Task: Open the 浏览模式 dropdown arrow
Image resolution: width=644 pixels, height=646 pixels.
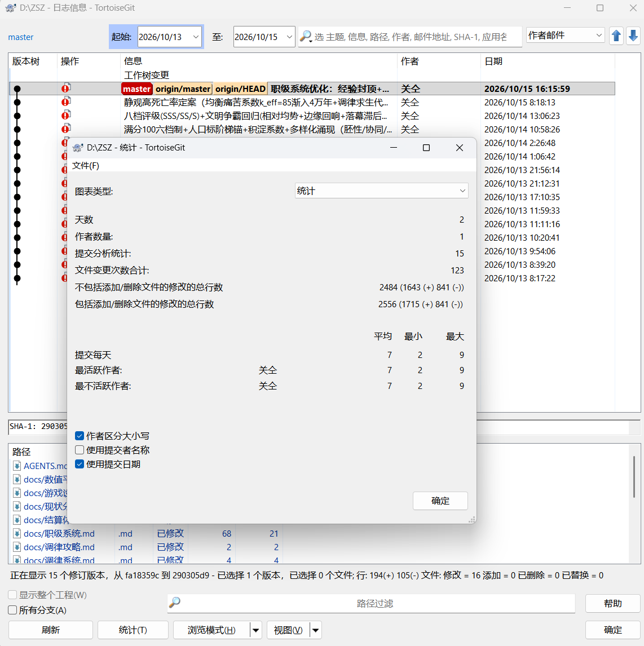Action: tap(256, 630)
